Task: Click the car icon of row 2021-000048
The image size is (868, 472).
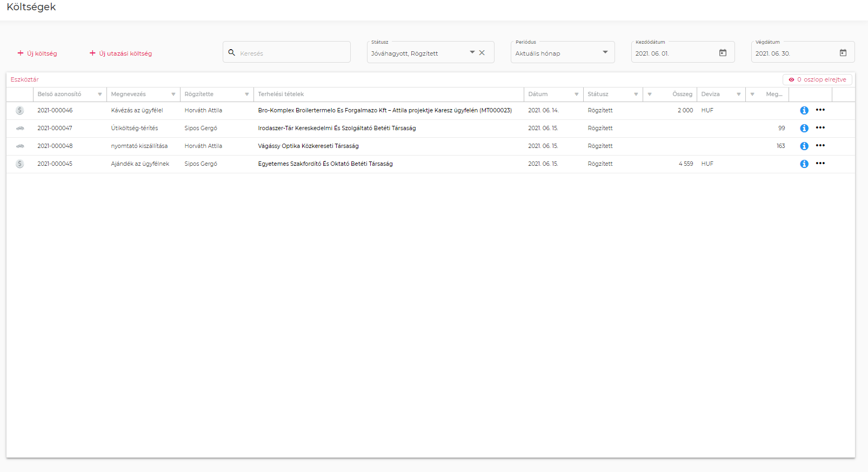Action: [20, 146]
